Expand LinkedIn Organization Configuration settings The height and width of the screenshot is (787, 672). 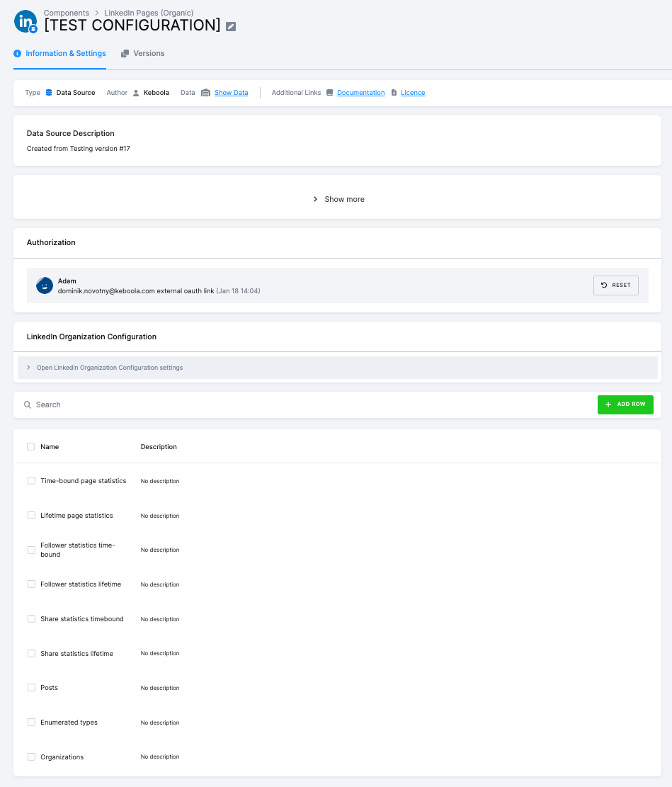(337, 368)
